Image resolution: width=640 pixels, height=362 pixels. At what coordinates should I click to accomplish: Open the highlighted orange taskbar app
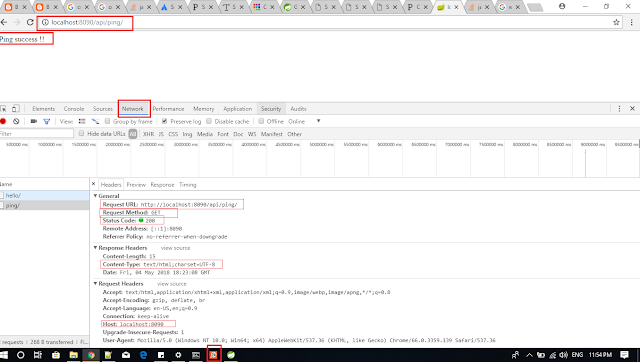[x=213, y=355]
